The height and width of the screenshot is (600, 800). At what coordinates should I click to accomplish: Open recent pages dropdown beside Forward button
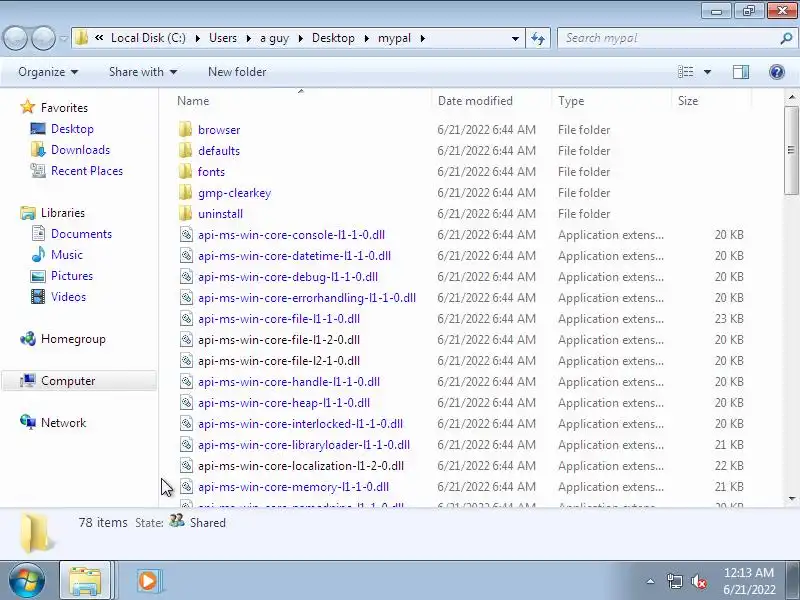(x=63, y=38)
